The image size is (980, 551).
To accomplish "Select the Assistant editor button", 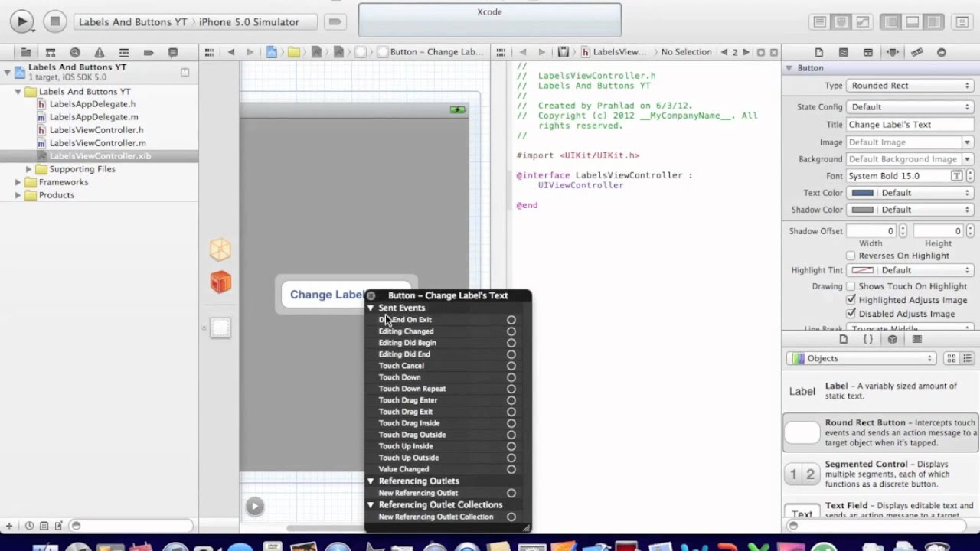I will point(841,22).
